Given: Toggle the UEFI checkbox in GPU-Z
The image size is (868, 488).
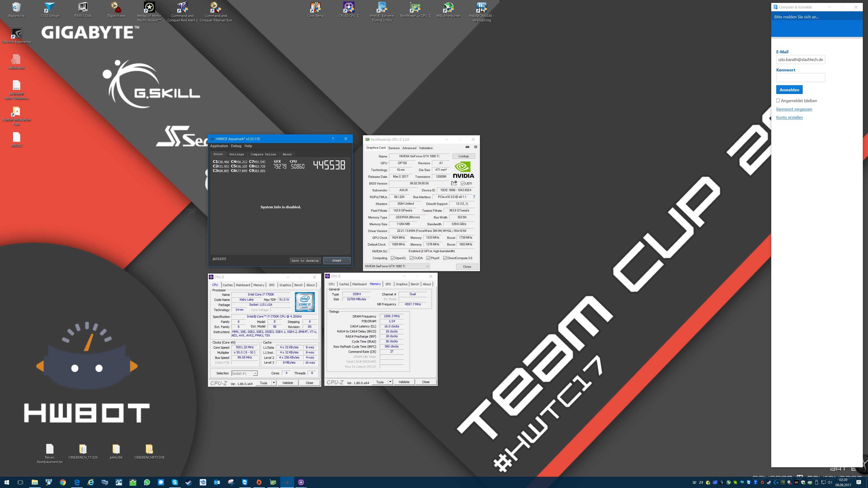Looking at the screenshot, I should (463, 183).
